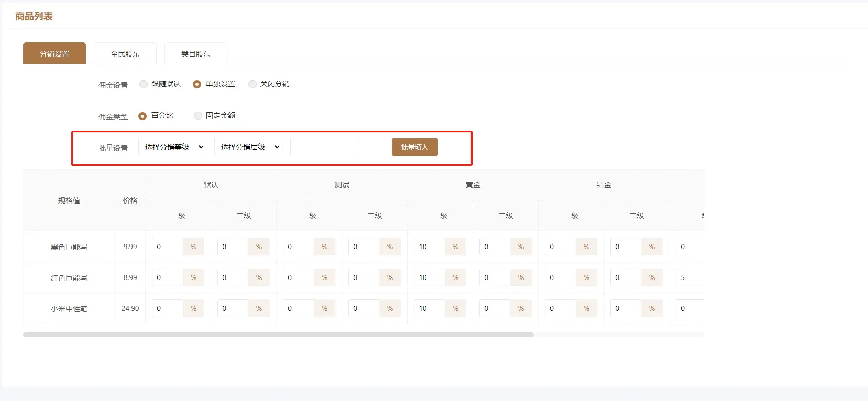Open the 类目股东 tab
The height and width of the screenshot is (401, 868).
coord(195,54)
